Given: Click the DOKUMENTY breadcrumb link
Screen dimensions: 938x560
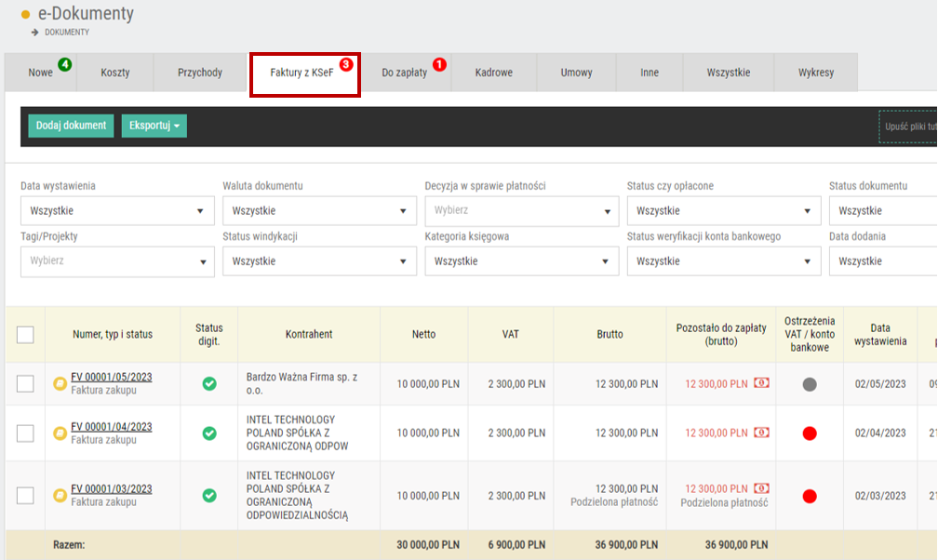Looking at the screenshot, I should 67,33.
